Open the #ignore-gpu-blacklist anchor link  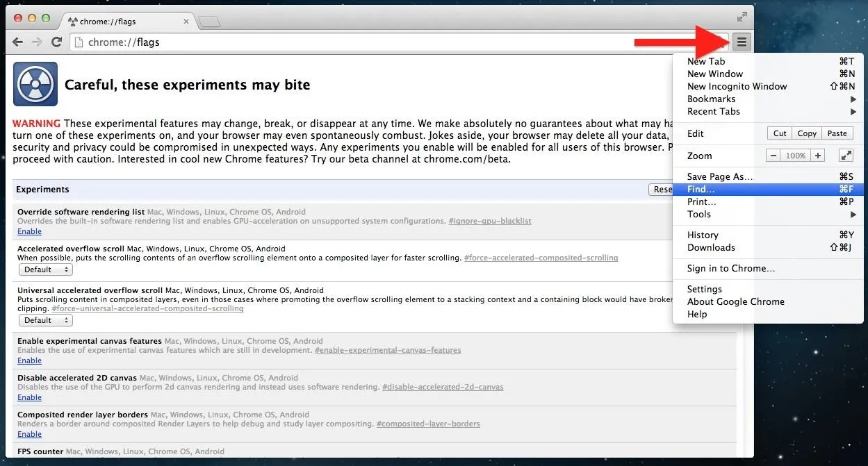point(490,222)
